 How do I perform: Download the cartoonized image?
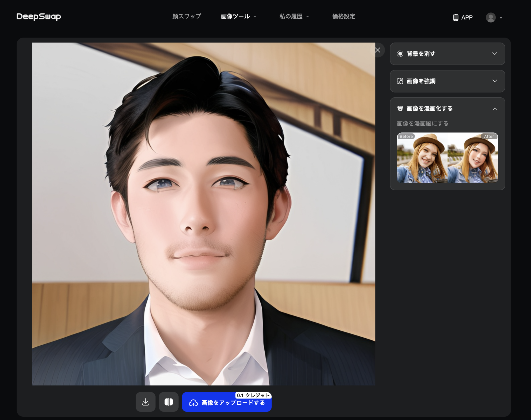tap(145, 402)
